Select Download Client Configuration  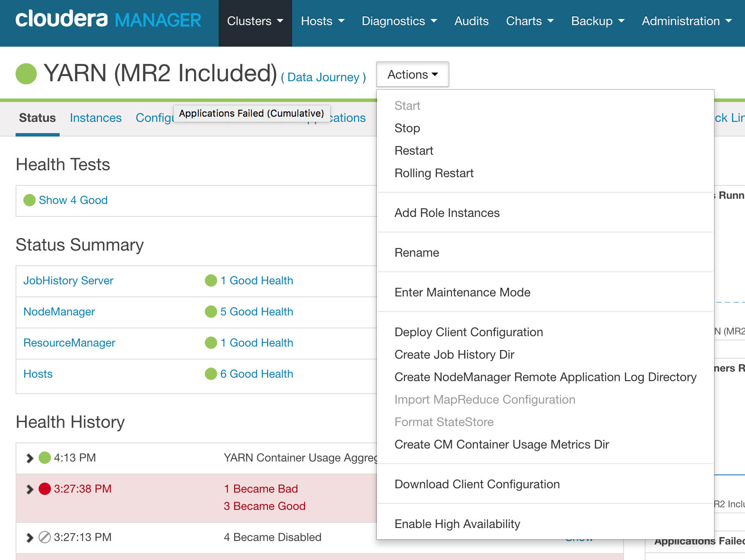pos(477,484)
